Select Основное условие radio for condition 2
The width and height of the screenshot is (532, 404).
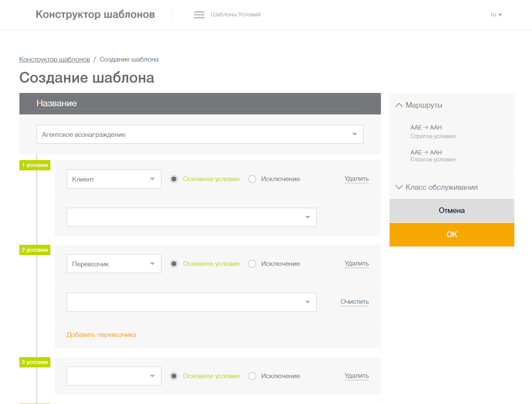click(x=174, y=264)
